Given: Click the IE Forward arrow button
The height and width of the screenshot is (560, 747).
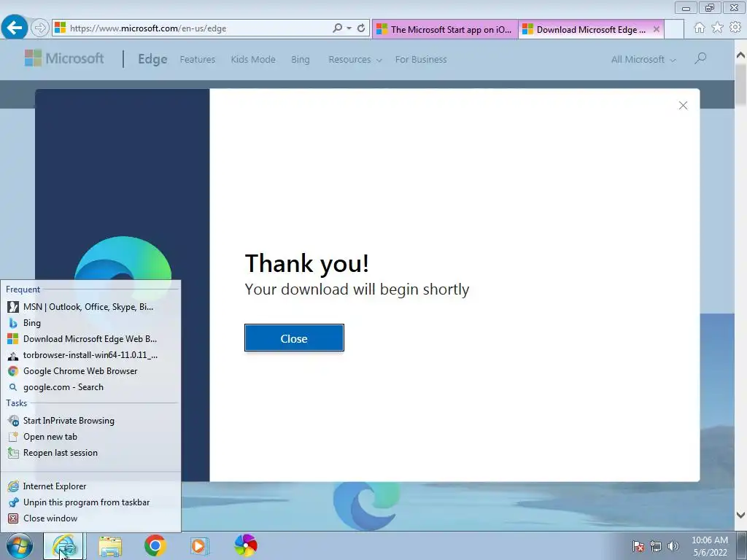Looking at the screenshot, I should click(x=40, y=28).
